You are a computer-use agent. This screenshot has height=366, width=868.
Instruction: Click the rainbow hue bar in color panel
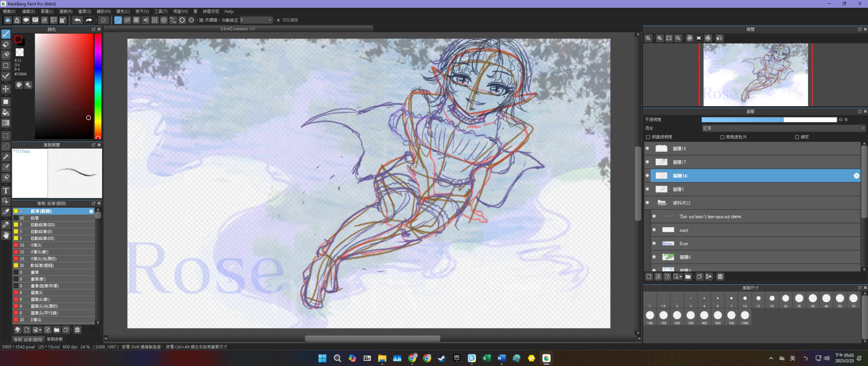(x=98, y=86)
